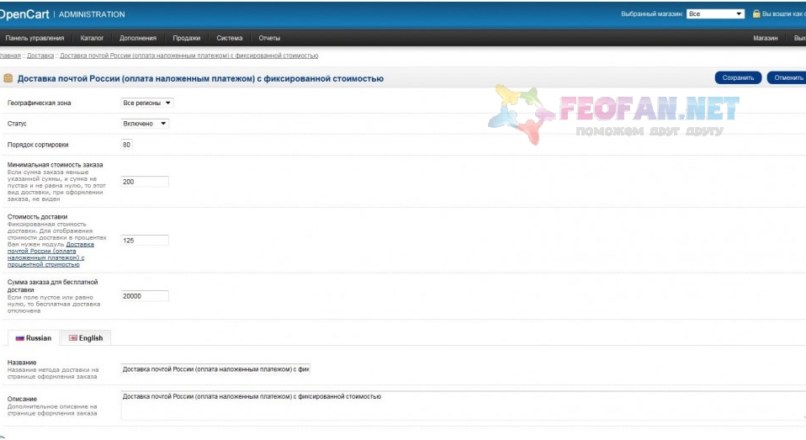The image size is (806, 440).
Task: Follow the Доставка breadcrumb link
Action: click(40, 56)
